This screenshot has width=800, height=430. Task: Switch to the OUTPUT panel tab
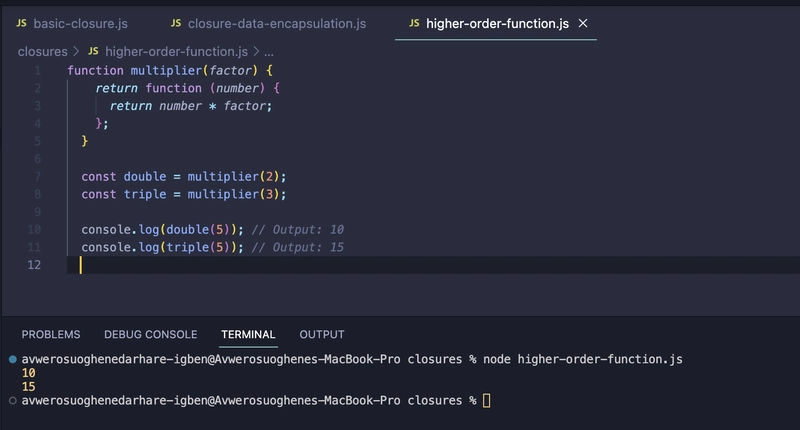point(321,335)
